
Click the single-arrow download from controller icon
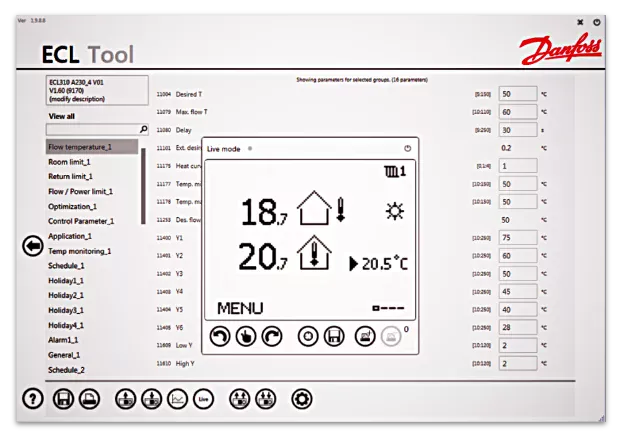pos(152,399)
